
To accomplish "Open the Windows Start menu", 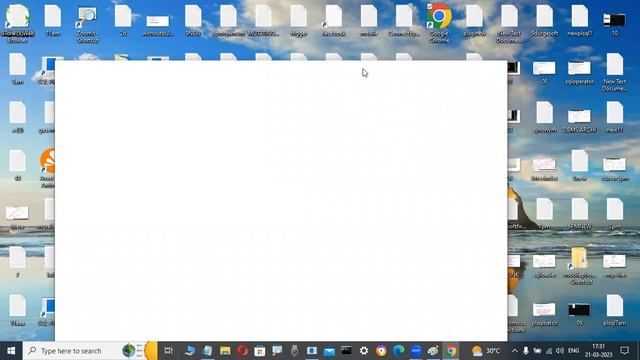I will [11, 351].
